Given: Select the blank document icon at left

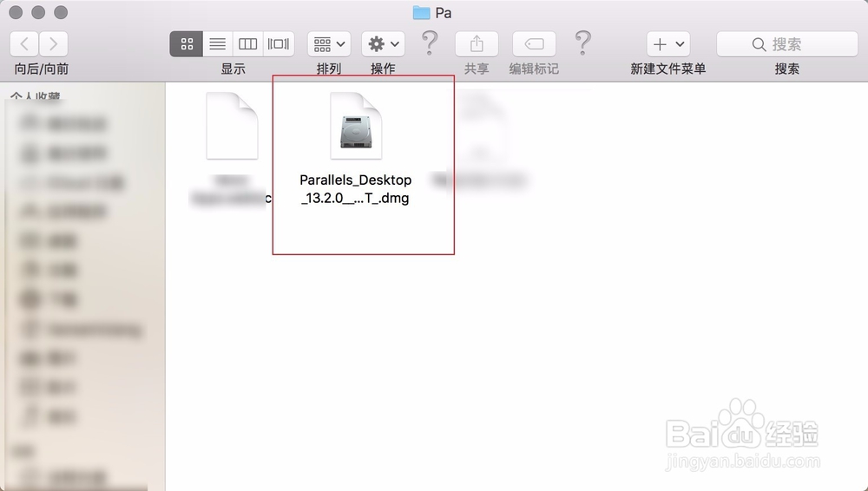Looking at the screenshot, I should pos(232,126).
